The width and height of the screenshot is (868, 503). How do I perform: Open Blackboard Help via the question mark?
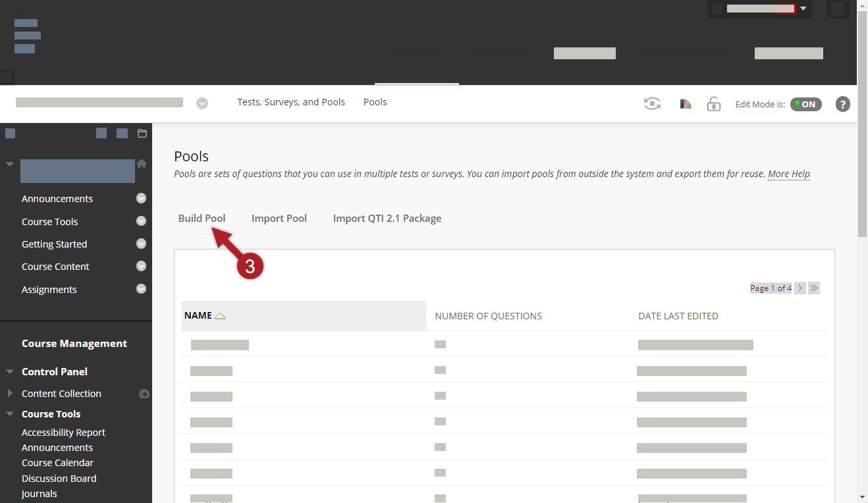coord(842,103)
